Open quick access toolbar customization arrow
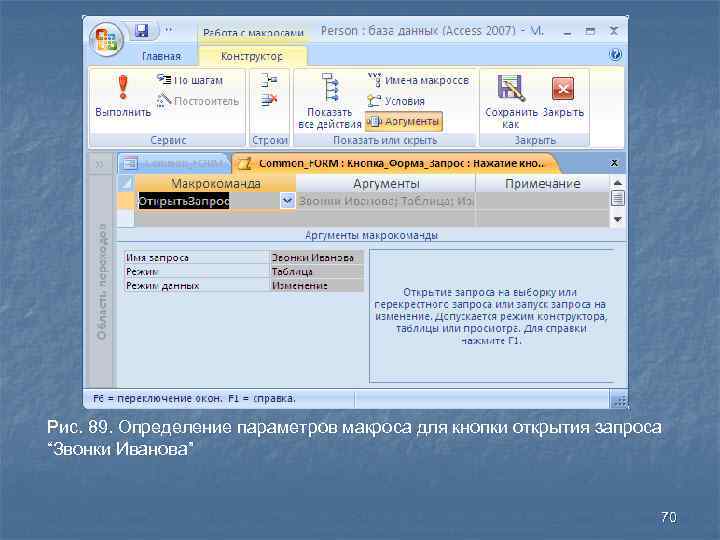The width and height of the screenshot is (720, 540). coord(169,30)
